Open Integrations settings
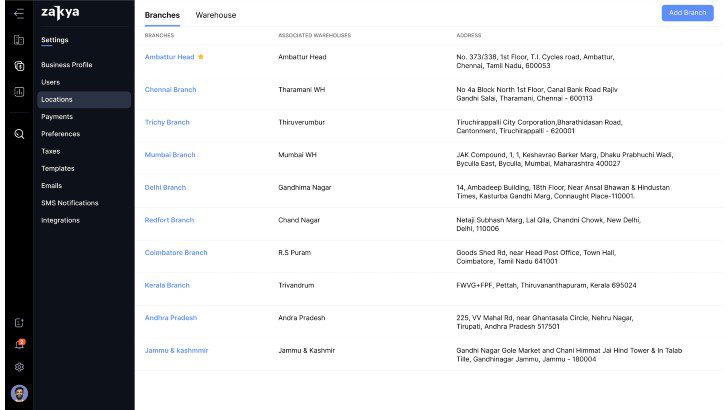728x410 pixels. click(x=60, y=220)
